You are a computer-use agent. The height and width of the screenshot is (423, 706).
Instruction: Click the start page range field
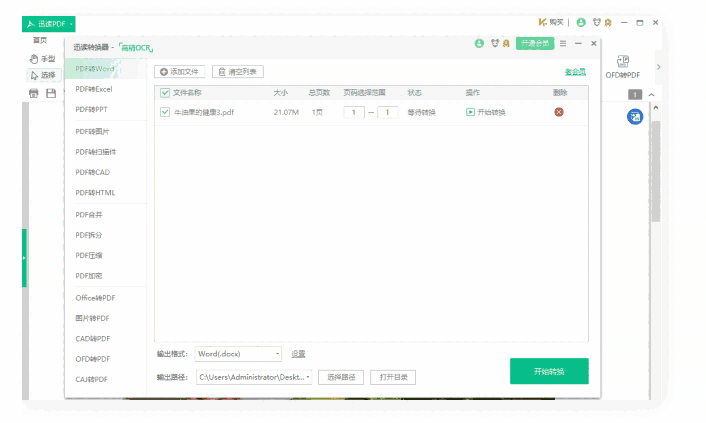point(354,112)
